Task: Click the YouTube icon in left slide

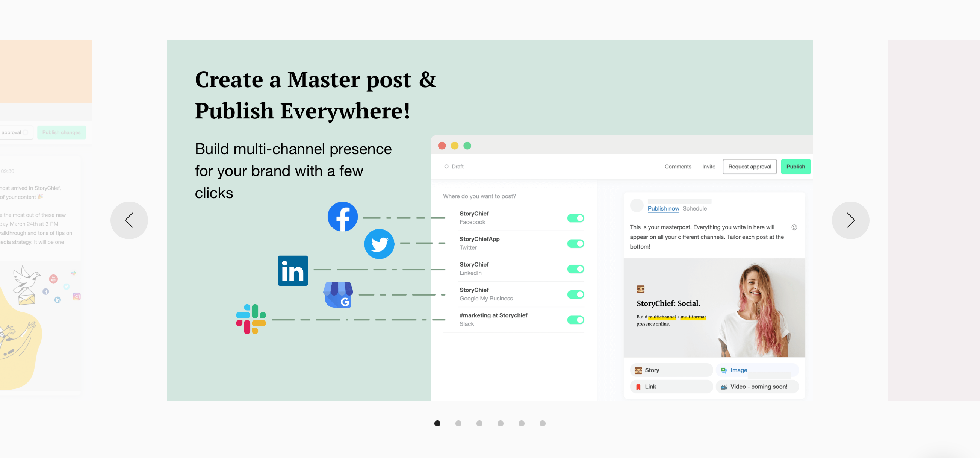Action: click(53, 279)
